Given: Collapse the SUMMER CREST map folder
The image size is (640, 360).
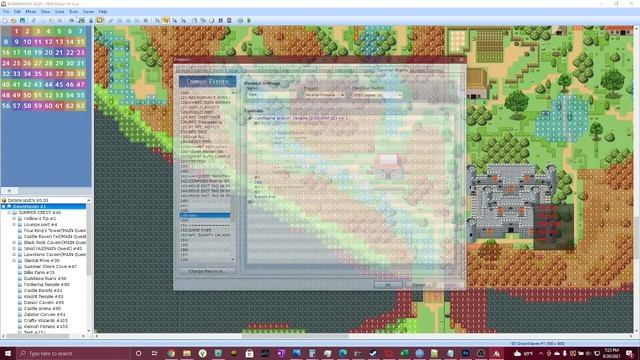Looking at the screenshot, I should (x=9, y=213).
